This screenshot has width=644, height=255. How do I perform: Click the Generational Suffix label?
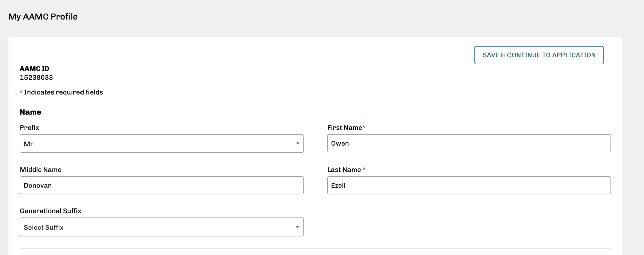(x=51, y=211)
